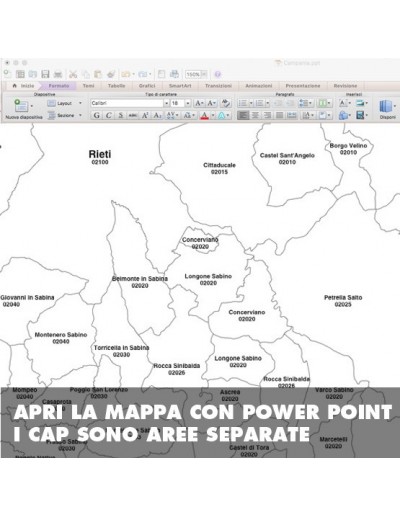Switch to the Formato tab
This screenshot has width=400, height=517.
tap(59, 86)
